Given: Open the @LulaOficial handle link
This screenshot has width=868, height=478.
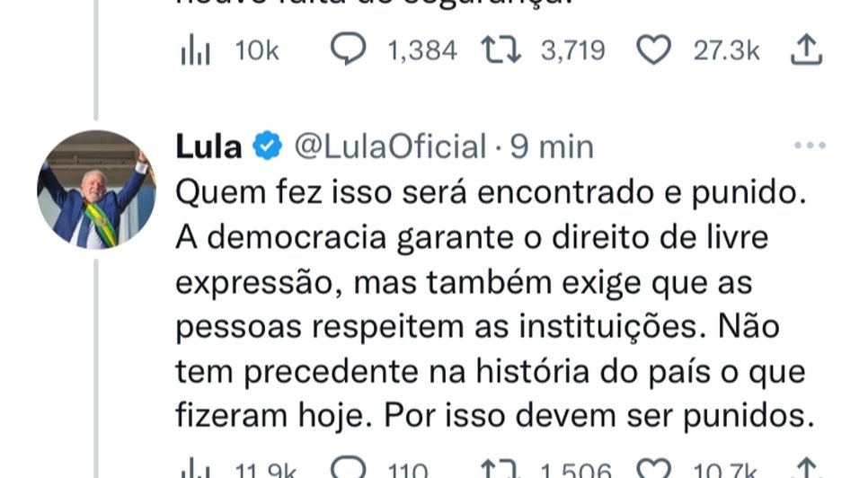Looking at the screenshot, I should pyautogui.click(x=391, y=146).
